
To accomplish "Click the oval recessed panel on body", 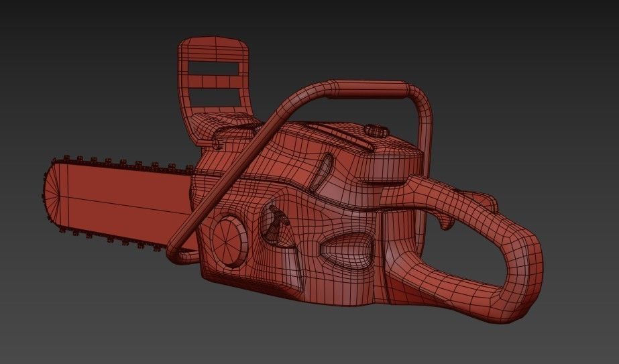I will [x=347, y=250].
